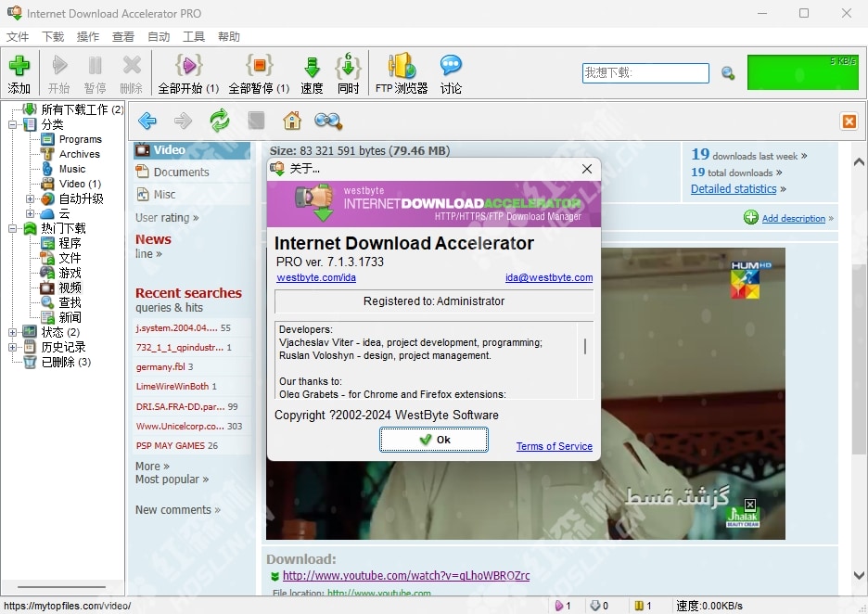Open the simultaneous downloads icon
Viewport: 868px width, 614px height.
348,65
